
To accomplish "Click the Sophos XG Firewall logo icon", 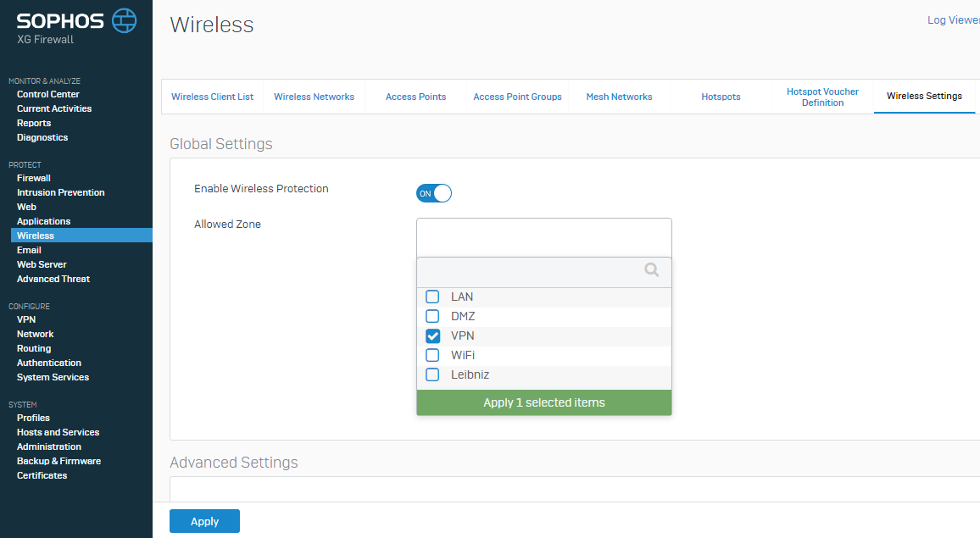I will tap(123, 20).
